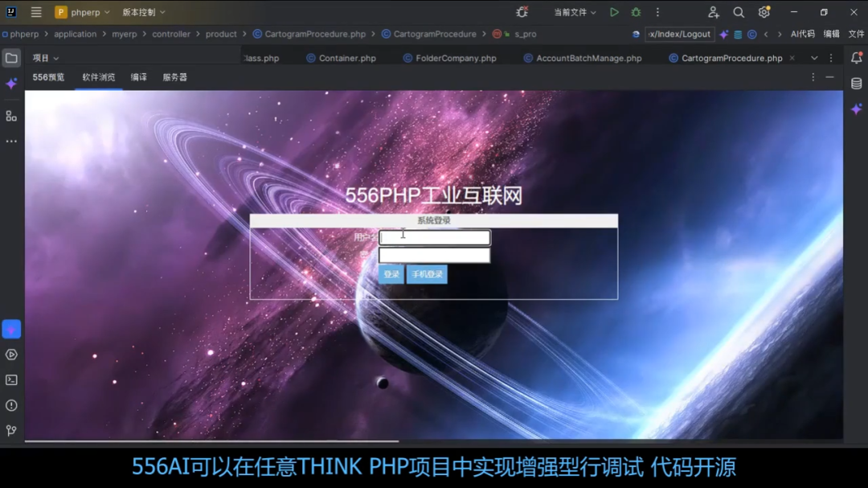Click the username input field

click(435, 238)
